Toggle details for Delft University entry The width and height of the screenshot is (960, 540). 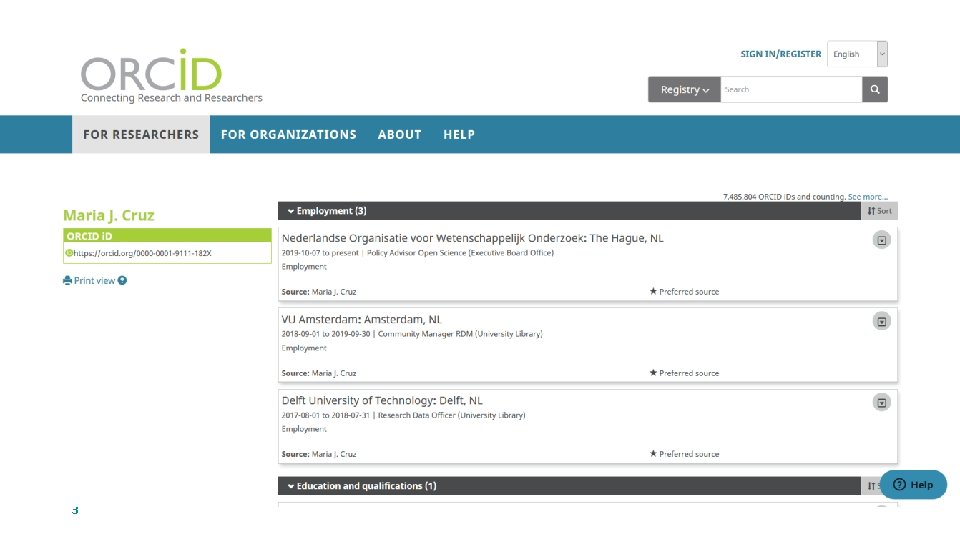click(882, 402)
